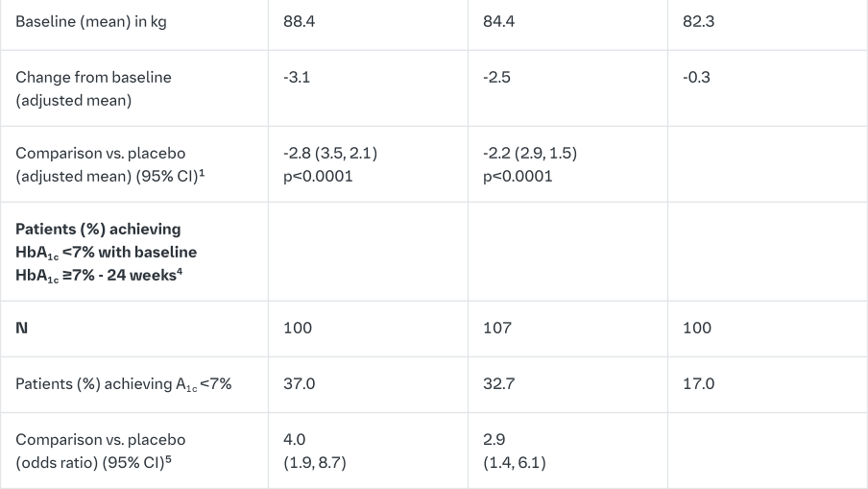Click the bold "N" row label
The image size is (868, 489).
[x=21, y=328]
